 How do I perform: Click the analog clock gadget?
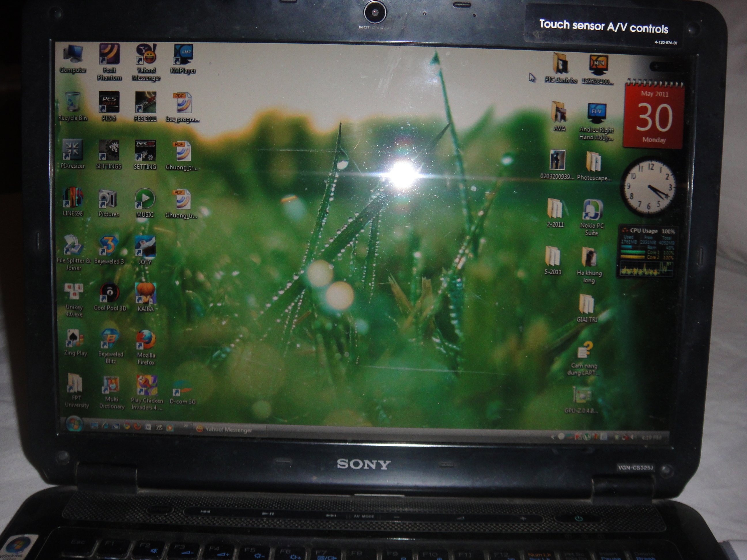tap(648, 186)
